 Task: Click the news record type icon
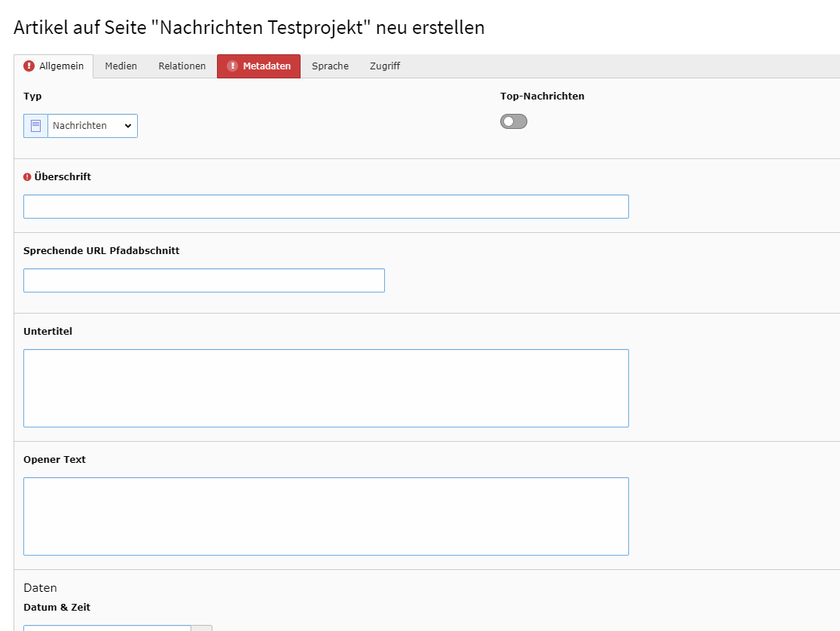coord(35,126)
